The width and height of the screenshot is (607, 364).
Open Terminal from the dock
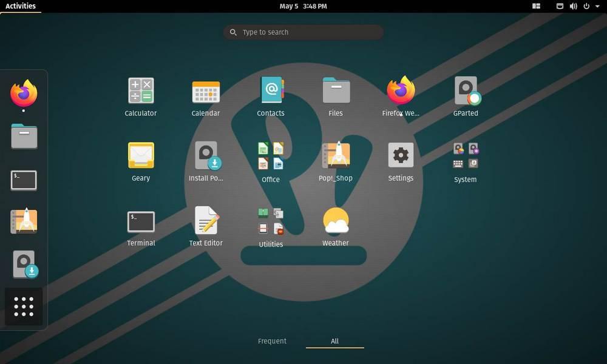(x=24, y=180)
